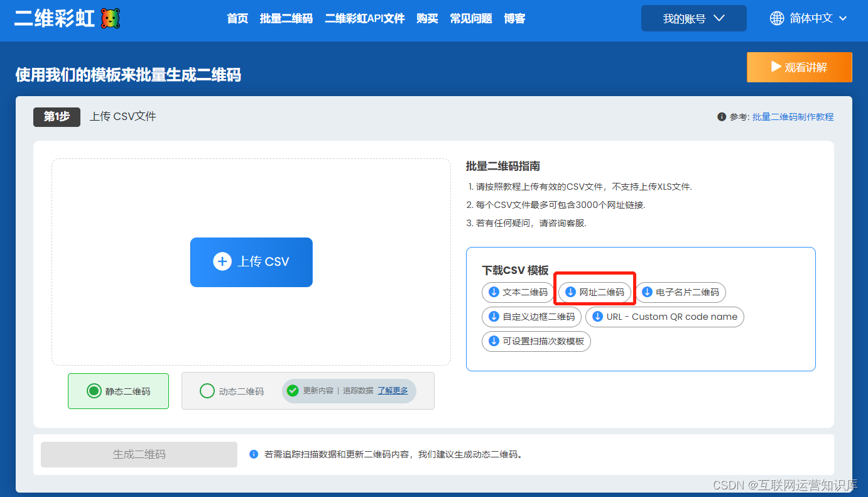The image size is (868, 497).
Task: Click the 第1步 step badge
Action: (x=57, y=117)
